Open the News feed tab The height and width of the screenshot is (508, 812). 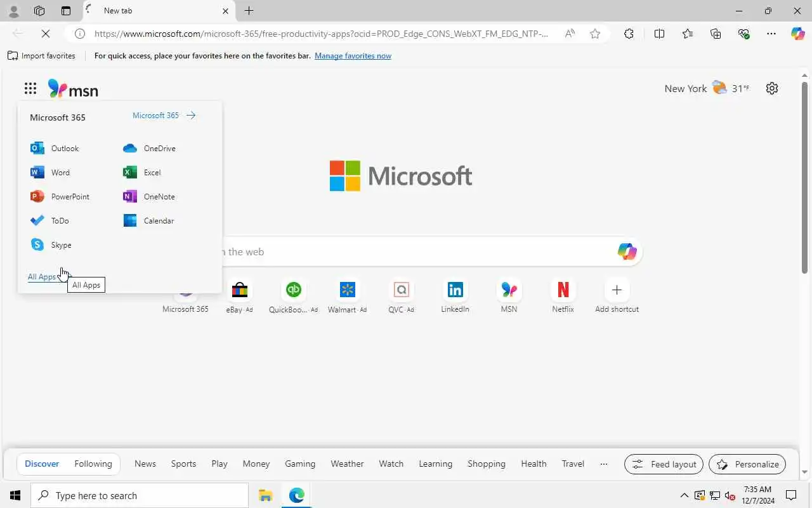coord(145,464)
